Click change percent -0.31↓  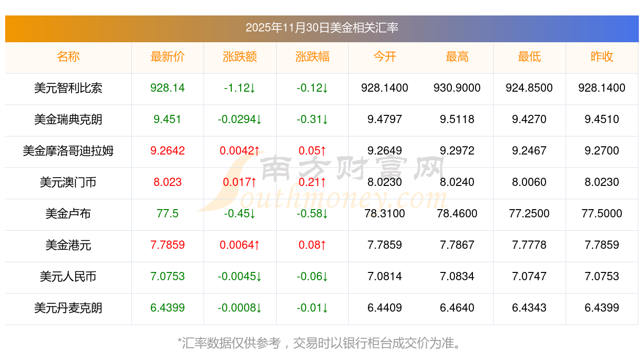click(x=312, y=119)
